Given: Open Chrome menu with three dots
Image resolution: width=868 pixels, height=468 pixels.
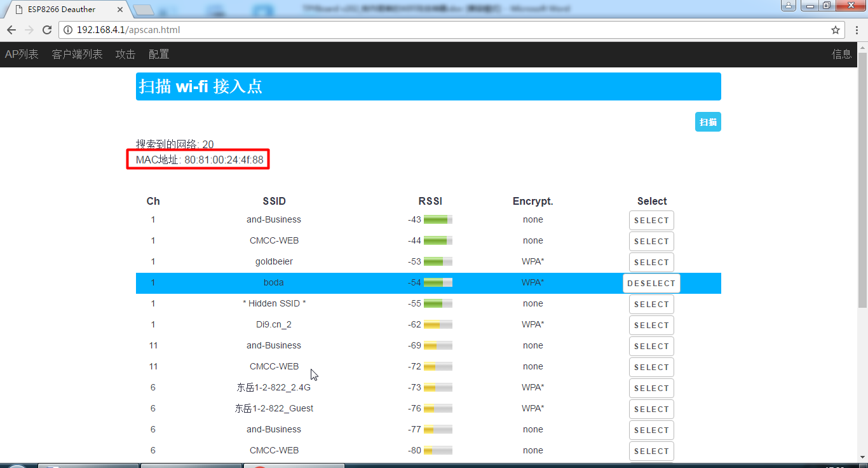Looking at the screenshot, I should click(857, 30).
